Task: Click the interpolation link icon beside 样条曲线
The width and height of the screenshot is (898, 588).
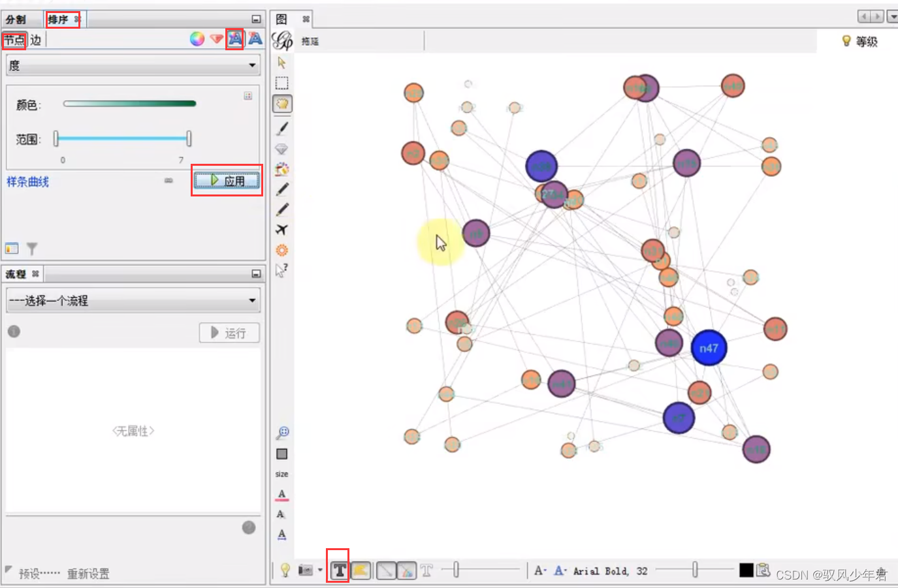Action: click(168, 180)
